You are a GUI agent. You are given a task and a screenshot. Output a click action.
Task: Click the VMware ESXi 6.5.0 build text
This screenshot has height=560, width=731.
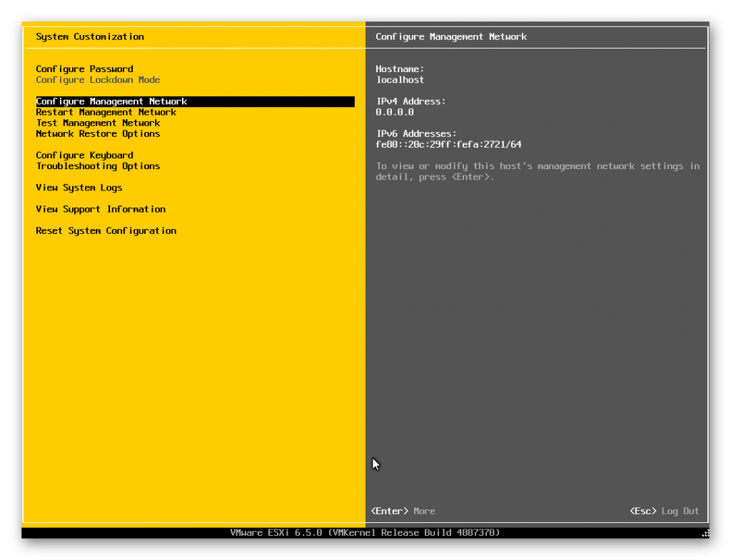[365, 532]
